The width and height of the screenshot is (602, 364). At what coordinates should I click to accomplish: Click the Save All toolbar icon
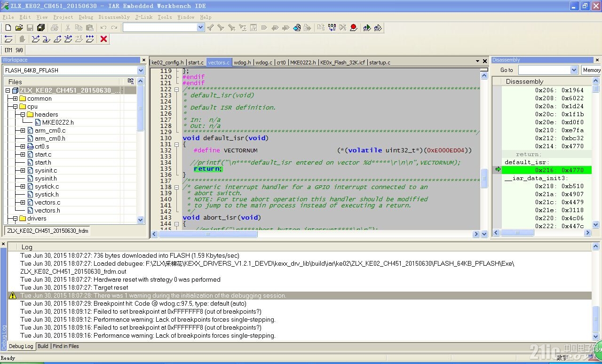click(41, 28)
